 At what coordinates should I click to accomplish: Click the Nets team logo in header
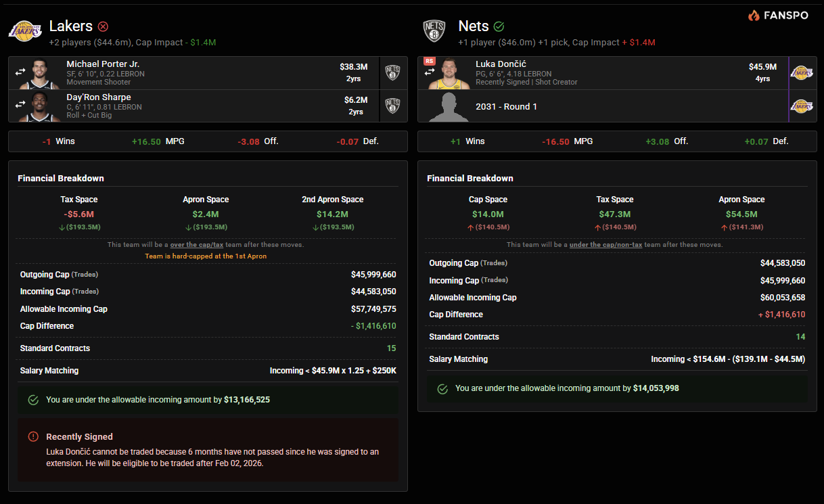tap(434, 31)
